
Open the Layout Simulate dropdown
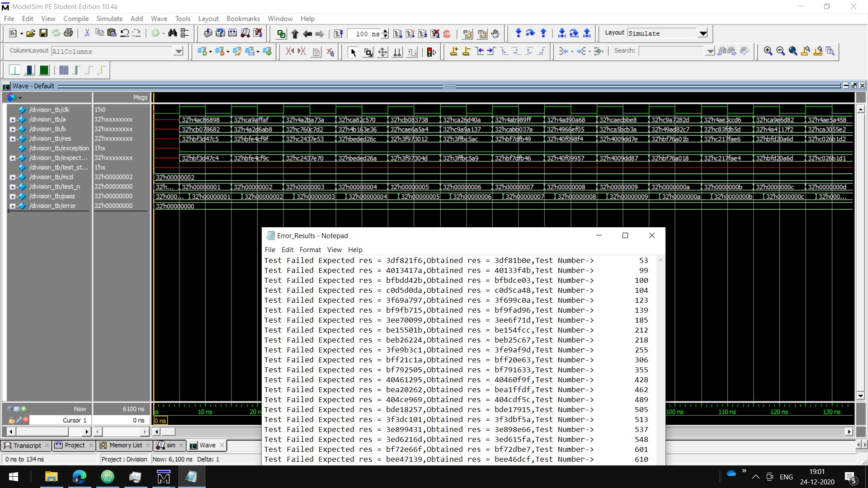point(703,33)
